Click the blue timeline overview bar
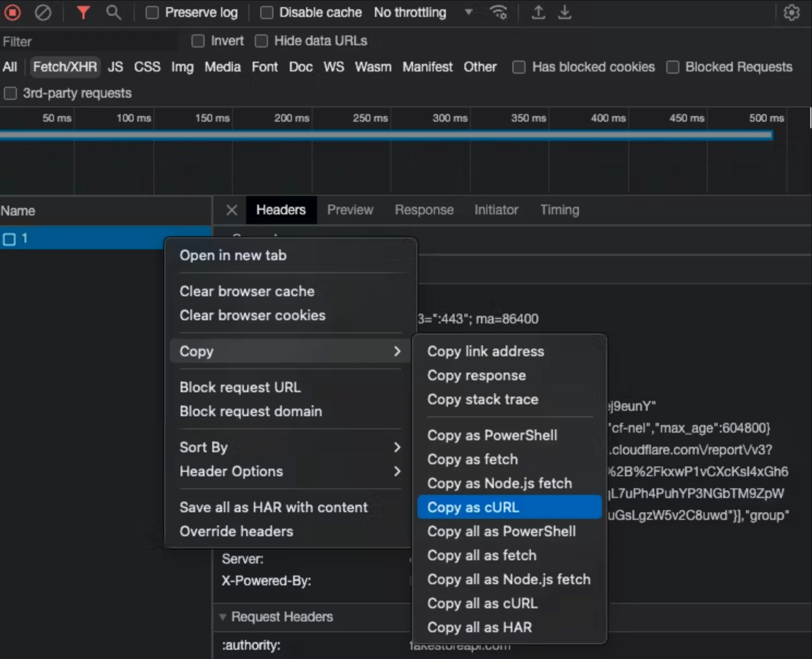Image resolution: width=812 pixels, height=659 pixels. 386,135
